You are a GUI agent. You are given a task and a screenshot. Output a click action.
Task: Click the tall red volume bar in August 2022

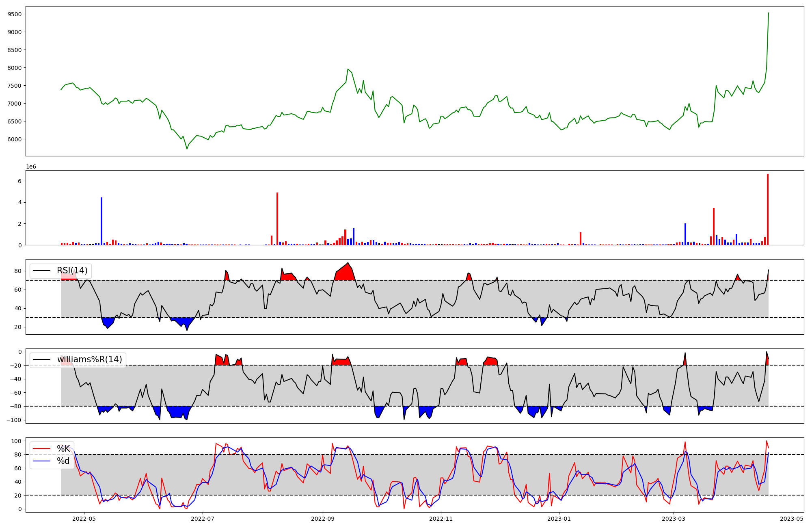pyautogui.click(x=277, y=219)
